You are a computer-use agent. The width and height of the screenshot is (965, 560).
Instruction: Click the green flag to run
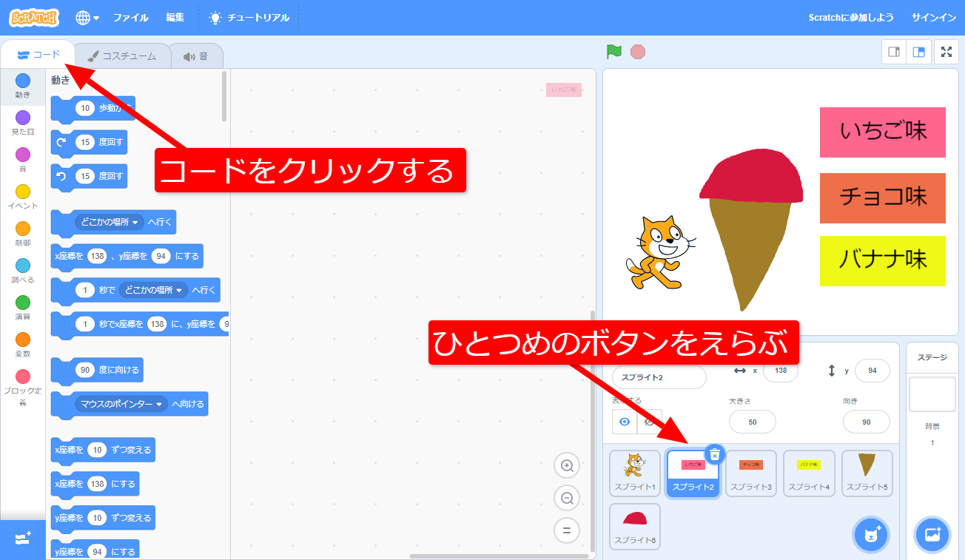coord(614,52)
